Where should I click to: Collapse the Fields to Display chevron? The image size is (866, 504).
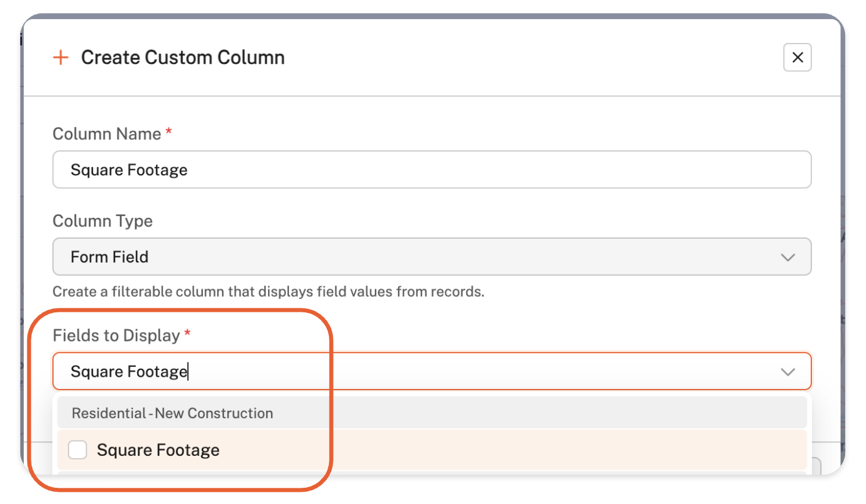[788, 372]
